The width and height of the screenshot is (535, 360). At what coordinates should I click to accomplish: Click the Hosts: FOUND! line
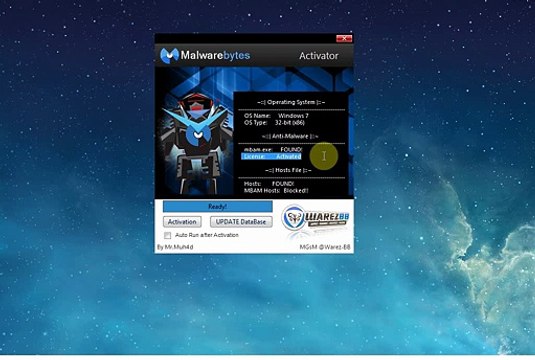pyautogui.click(x=269, y=184)
